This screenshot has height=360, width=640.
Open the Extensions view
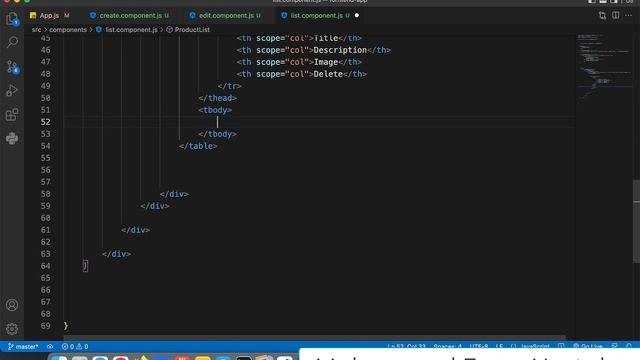[12, 114]
